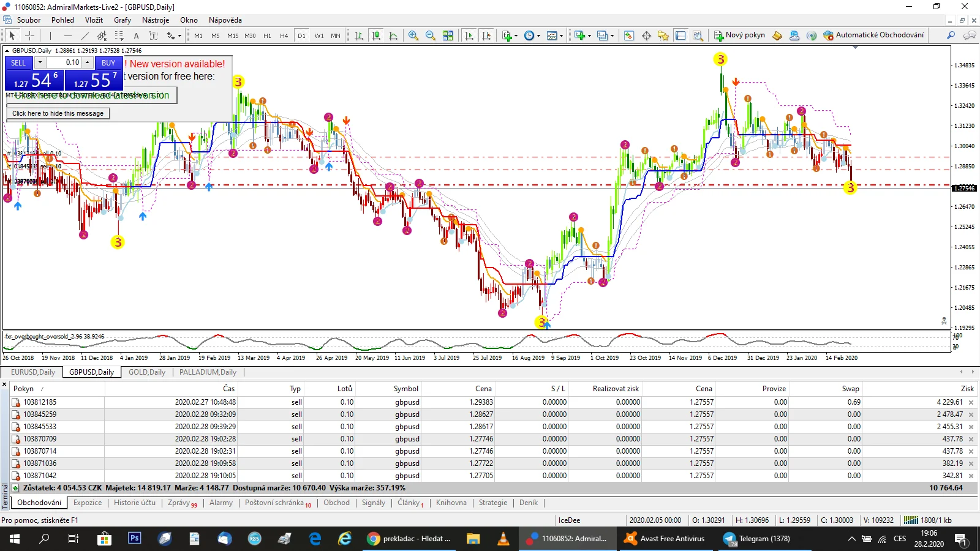Set chart type to line chart

coord(393,36)
